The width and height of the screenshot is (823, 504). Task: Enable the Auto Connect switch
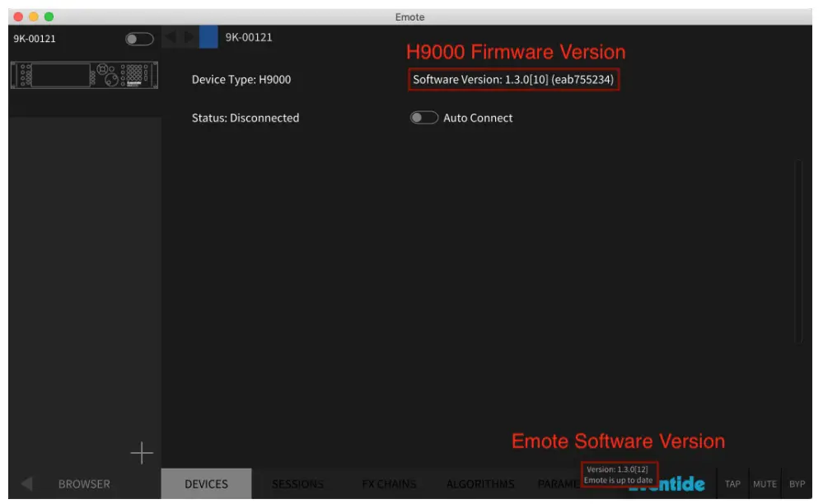423,118
